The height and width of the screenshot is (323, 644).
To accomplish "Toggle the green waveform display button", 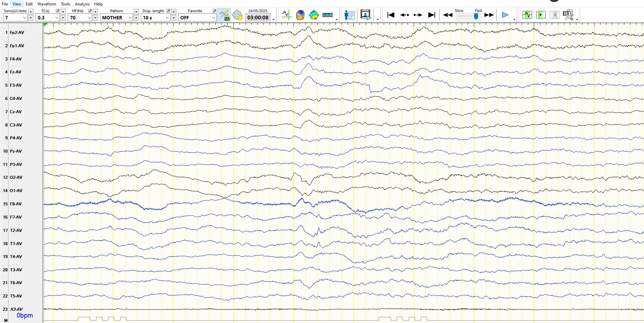I will tap(527, 15).
